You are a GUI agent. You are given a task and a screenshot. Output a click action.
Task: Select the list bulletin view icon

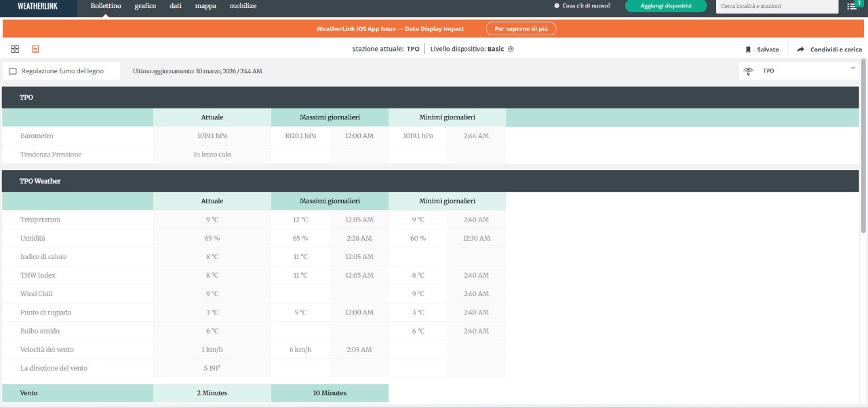coord(35,49)
